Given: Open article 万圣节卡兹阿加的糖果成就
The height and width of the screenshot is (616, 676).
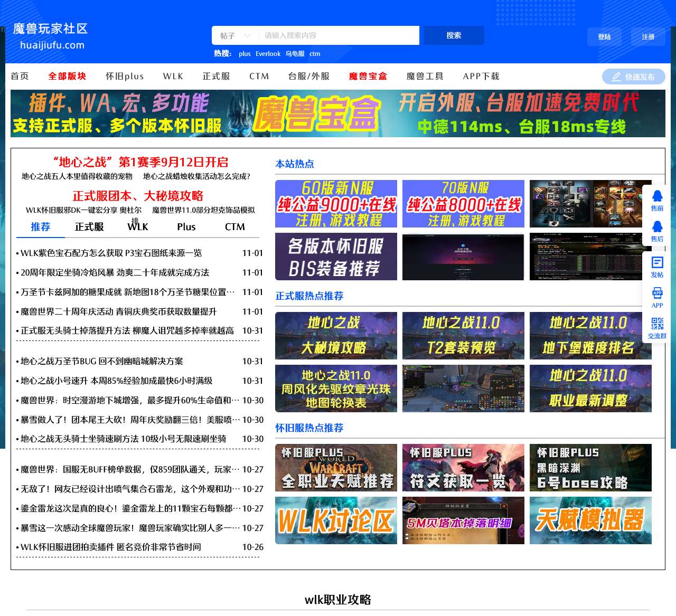Looking at the screenshot, I should point(128,292).
